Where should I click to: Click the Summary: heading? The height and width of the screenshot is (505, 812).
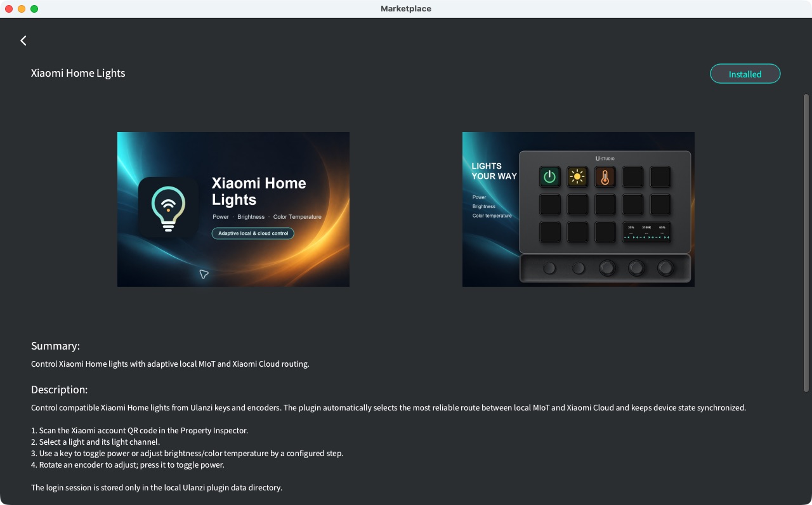[56, 346]
